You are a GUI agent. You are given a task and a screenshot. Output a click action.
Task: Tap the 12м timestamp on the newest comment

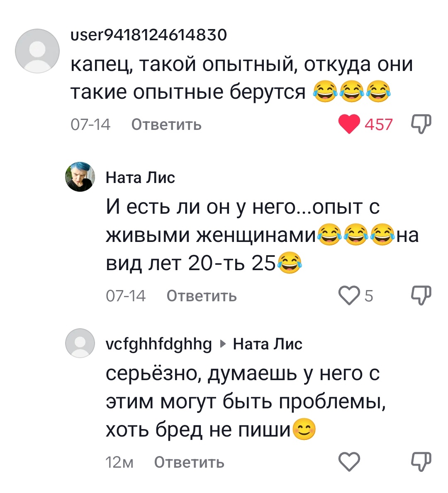point(120,461)
